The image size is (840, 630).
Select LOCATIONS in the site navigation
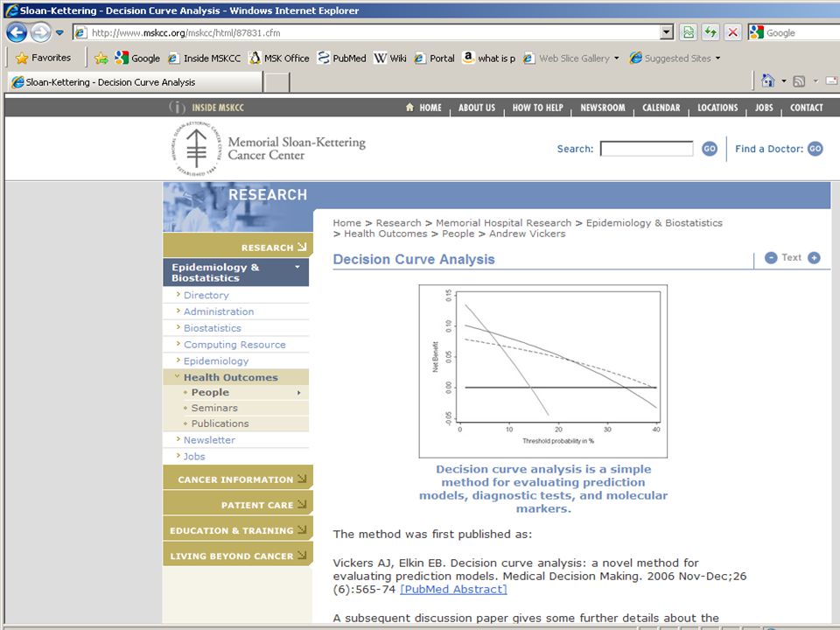pyautogui.click(x=717, y=108)
